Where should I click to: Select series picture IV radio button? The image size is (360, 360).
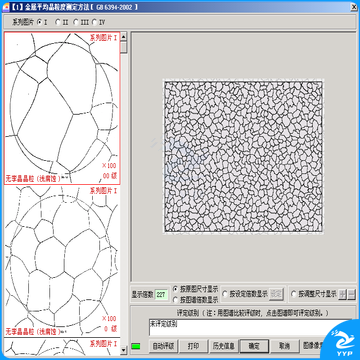(x=94, y=22)
